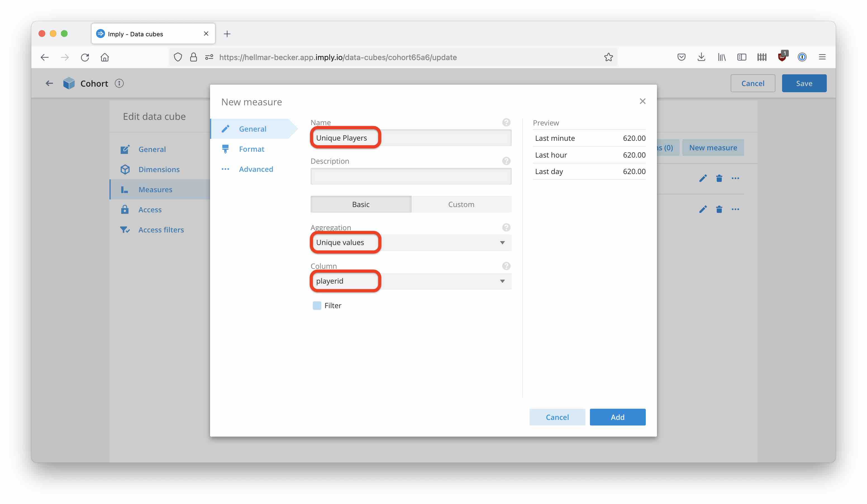Cancel the New measure dialog
867x504 pixels.
tap(557, 417)
